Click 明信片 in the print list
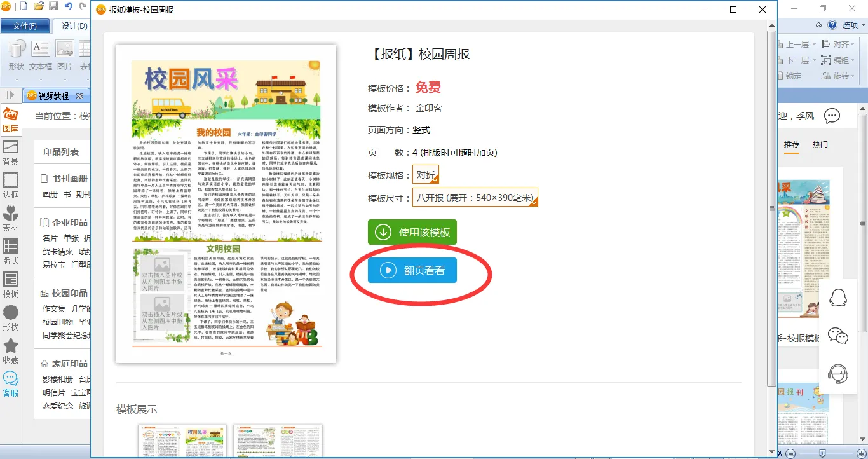868x459 pixels. (x=54, y=392)
